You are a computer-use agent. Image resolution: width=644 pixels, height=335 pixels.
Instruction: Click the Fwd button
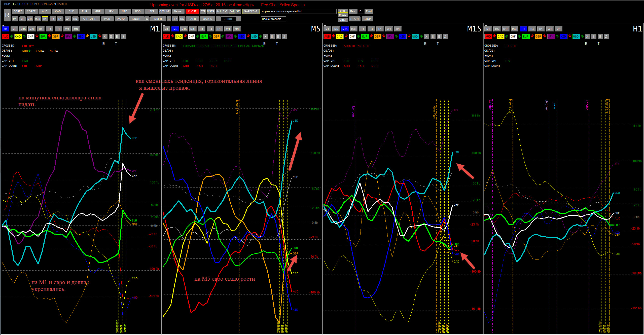point(369,11)
